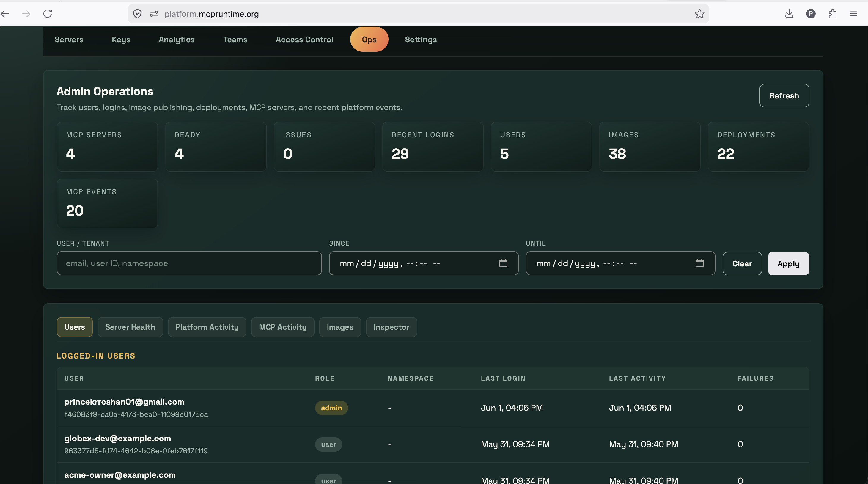Viewport: 868px width, 484px height.
Task: Click the Admin Operations heading
Action: click(x=105, y=91)
